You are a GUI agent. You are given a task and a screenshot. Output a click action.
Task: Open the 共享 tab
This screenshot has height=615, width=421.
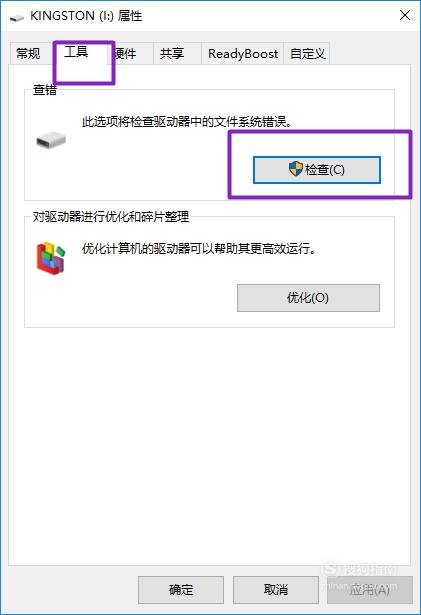point(172,53)
